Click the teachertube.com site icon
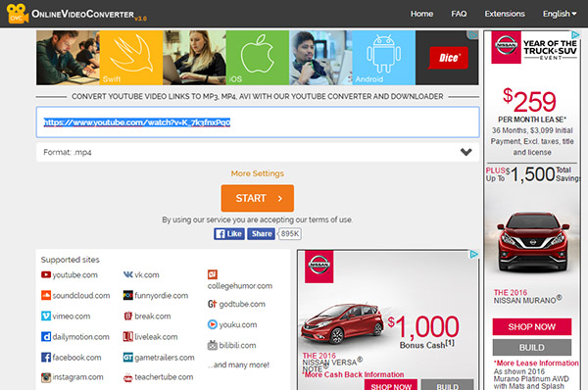 [x=127, y=377]
